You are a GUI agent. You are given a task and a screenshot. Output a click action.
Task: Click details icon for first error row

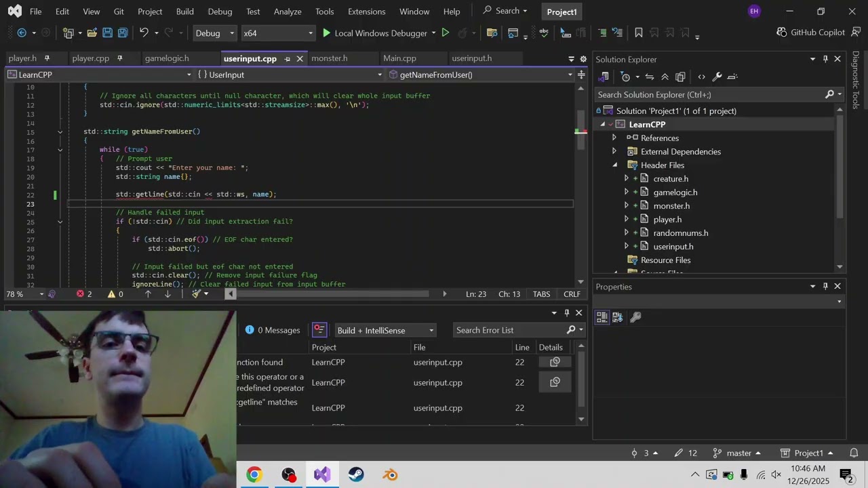click(x=555, y=362)
